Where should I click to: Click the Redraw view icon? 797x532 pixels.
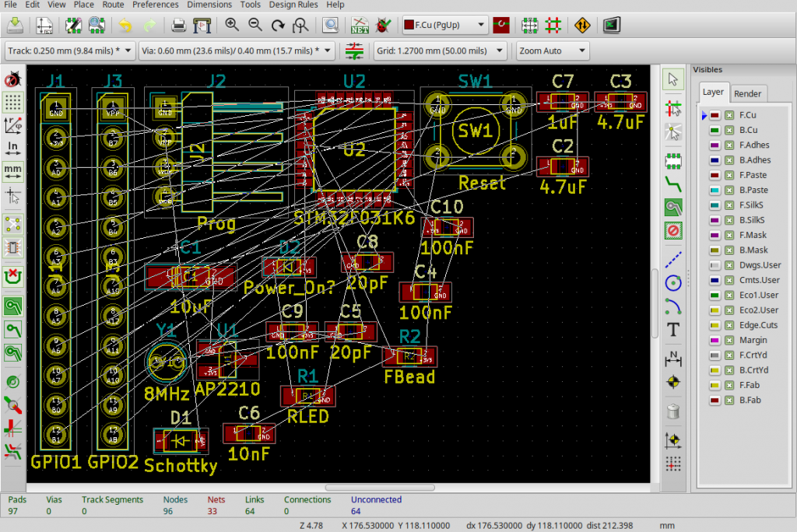[278, 25]
